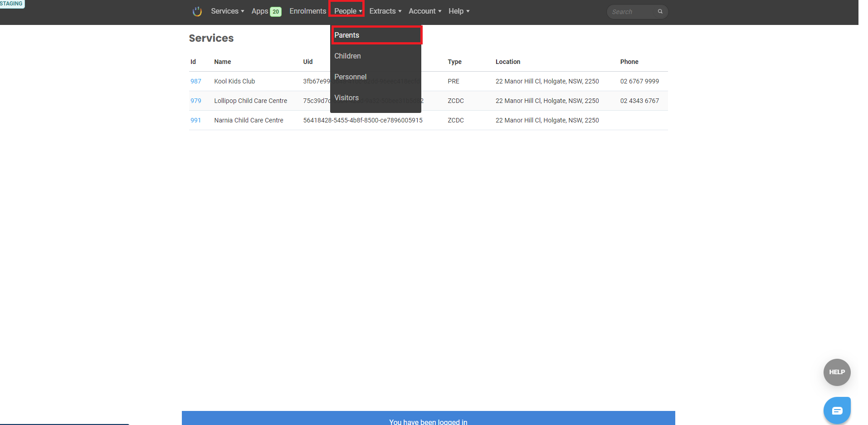Go to Enrolments
This screenshot has height=425, width=868.
[x=307, y=11]
